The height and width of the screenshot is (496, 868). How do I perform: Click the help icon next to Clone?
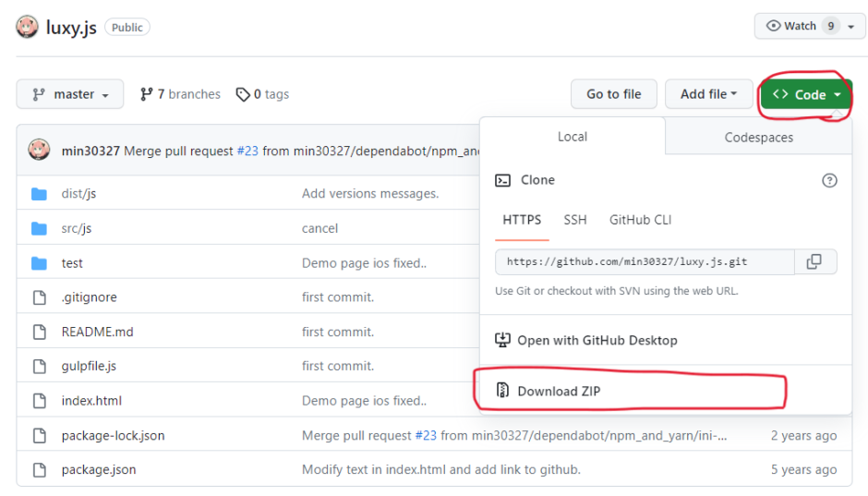828,180
